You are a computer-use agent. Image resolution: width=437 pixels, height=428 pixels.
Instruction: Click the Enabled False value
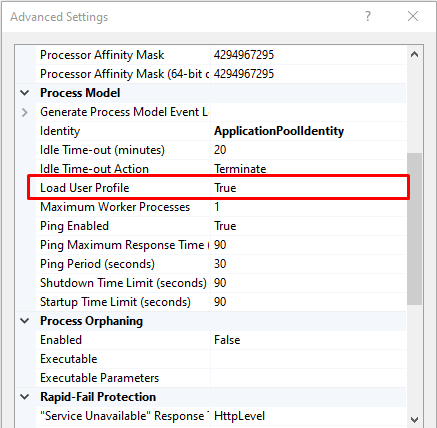point(227,340)
